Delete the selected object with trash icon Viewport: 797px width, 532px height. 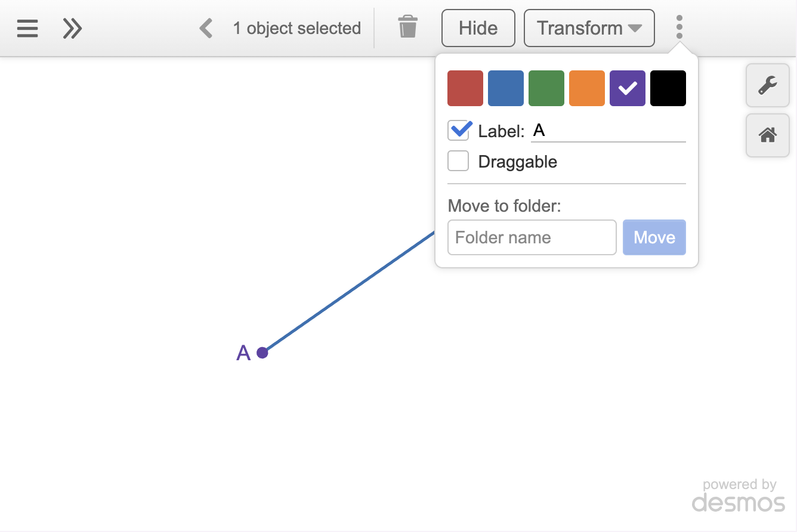pyautogui.click(x=408, y=27)
